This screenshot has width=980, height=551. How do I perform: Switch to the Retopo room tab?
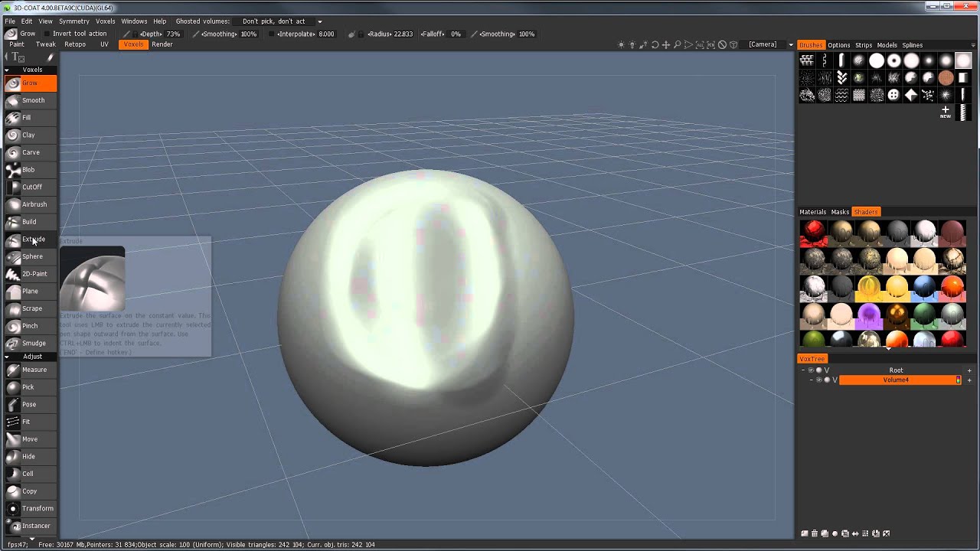pos(75,44)
